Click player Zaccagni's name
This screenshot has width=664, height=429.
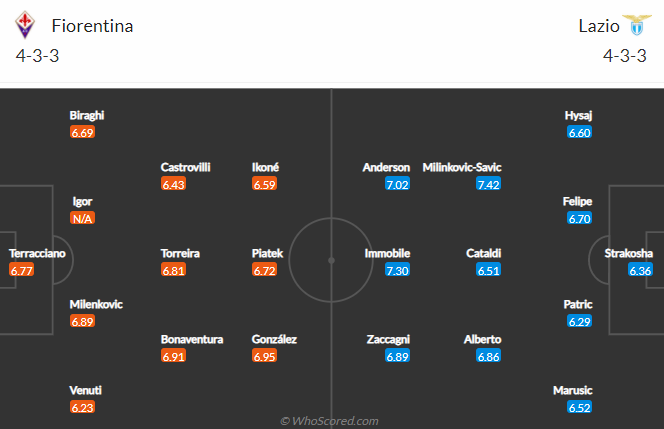(388, 339)
